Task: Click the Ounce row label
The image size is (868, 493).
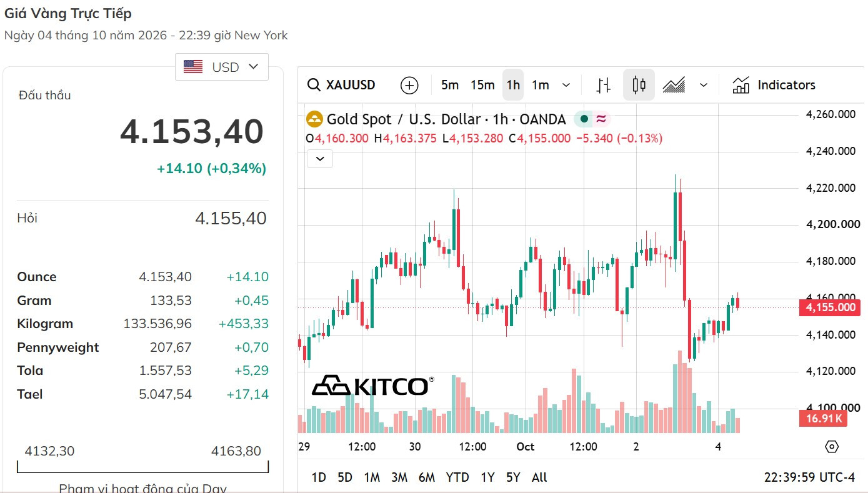Action: [x=37, y=277]
